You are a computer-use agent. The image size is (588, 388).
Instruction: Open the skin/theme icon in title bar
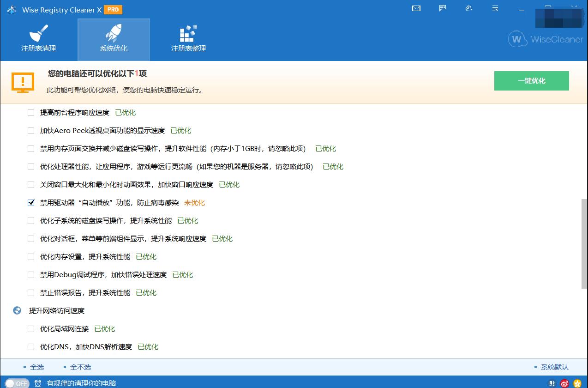coord(469,8)
